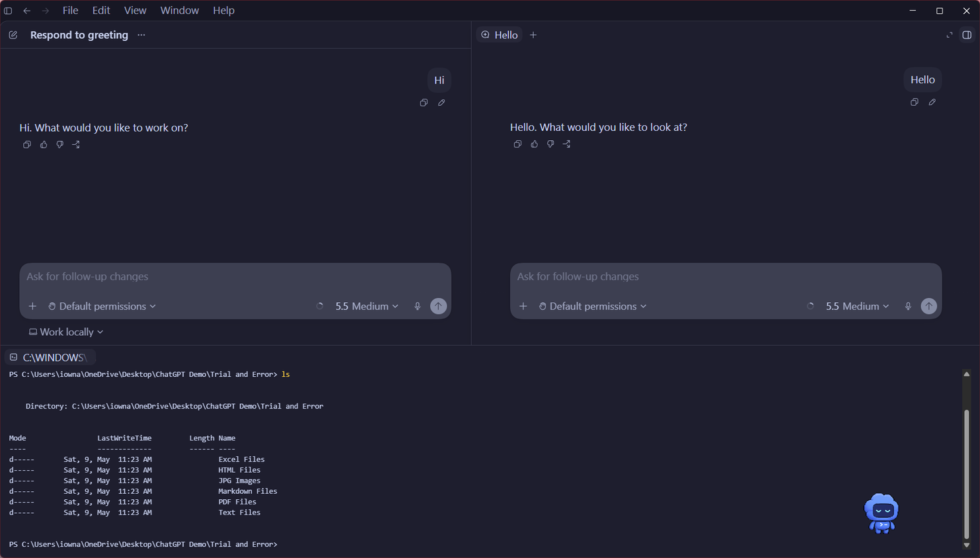This screenshot has height=558, width=980.
Task: Open left Default permissions dropdown
Action: pyautogui.click(x=102, y=306)
